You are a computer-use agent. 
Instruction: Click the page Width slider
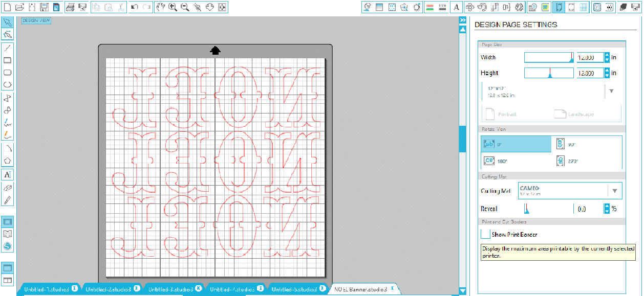pos(548,57)
